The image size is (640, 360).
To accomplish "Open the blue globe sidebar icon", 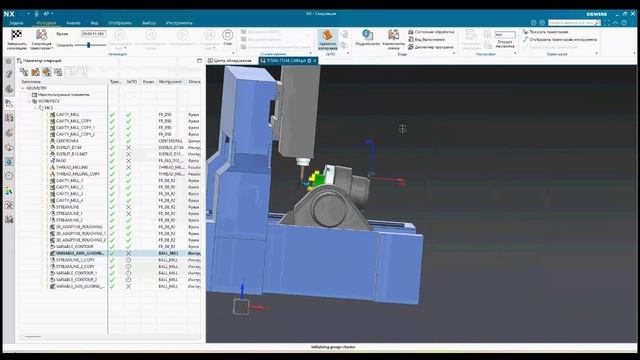I will coord(9,162).
